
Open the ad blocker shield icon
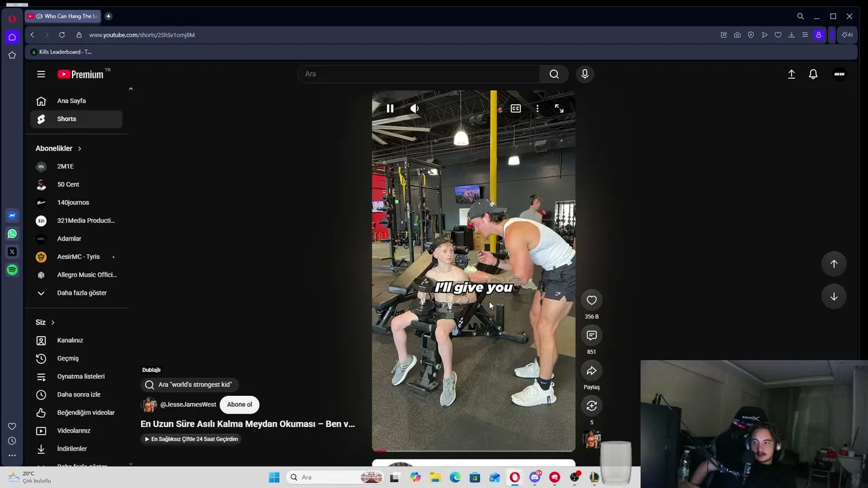pos(751,35)
